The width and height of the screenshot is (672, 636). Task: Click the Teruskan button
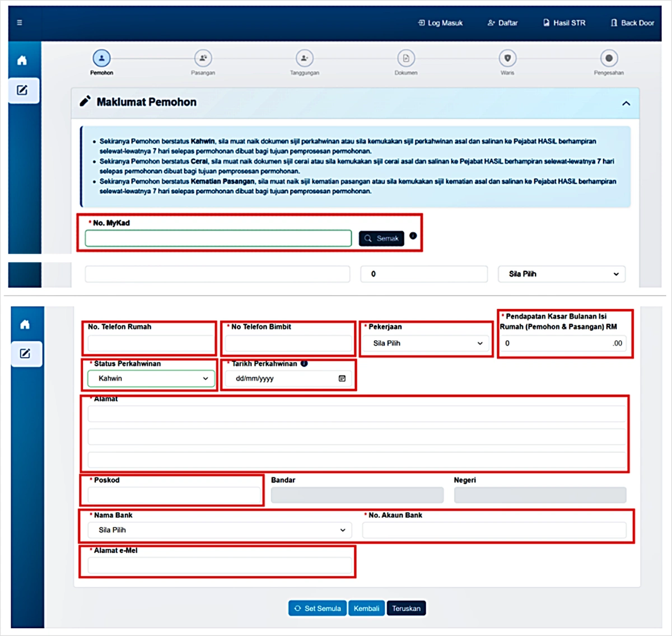click(x=406, y=609)
